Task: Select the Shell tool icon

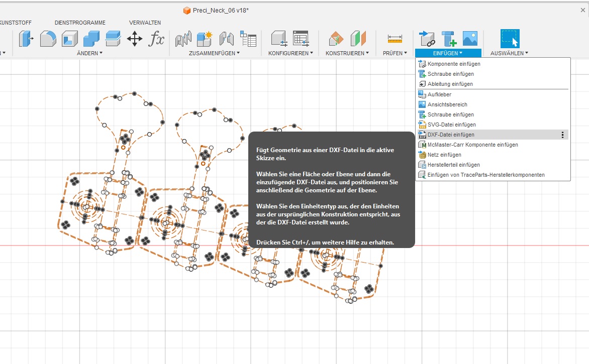Action: pos(70,39)
